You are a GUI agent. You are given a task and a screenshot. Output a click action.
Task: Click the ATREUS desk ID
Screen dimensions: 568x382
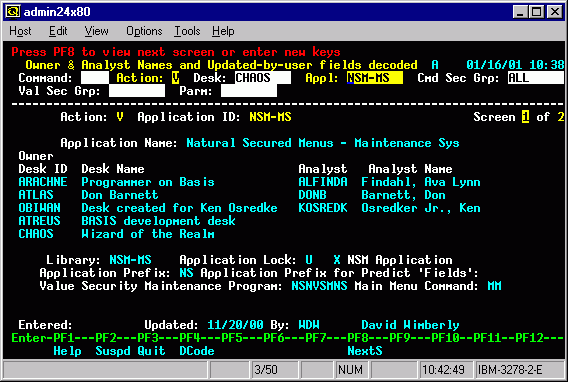(x=39, y=221)
